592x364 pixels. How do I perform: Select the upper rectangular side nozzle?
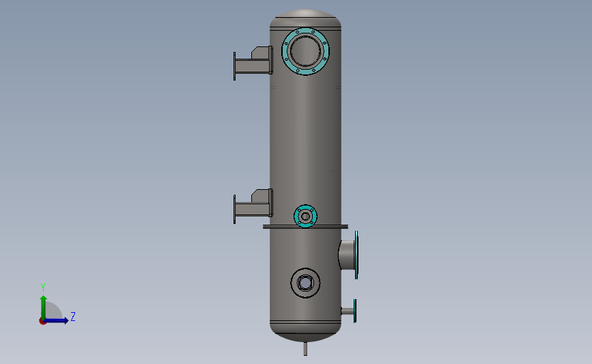click(253, 64)
